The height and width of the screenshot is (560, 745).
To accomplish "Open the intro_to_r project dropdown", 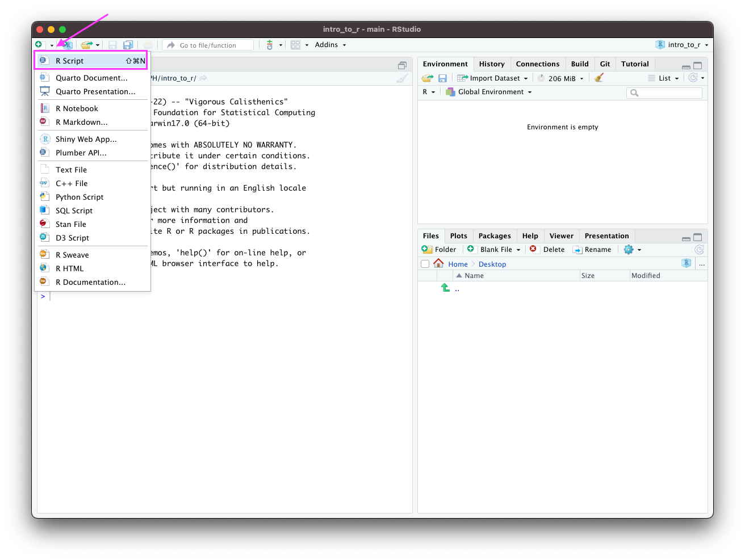I will point(683,45).
